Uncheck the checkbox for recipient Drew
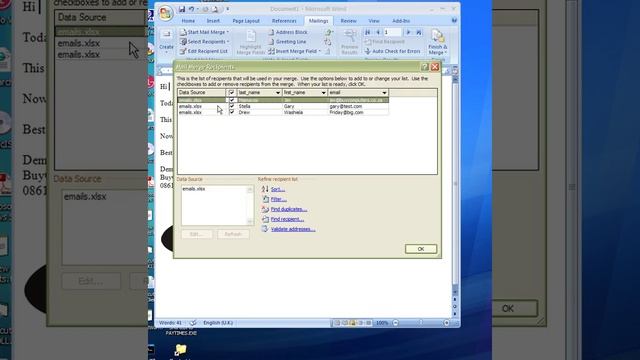640x360 pixels. [x=232, y=112]
